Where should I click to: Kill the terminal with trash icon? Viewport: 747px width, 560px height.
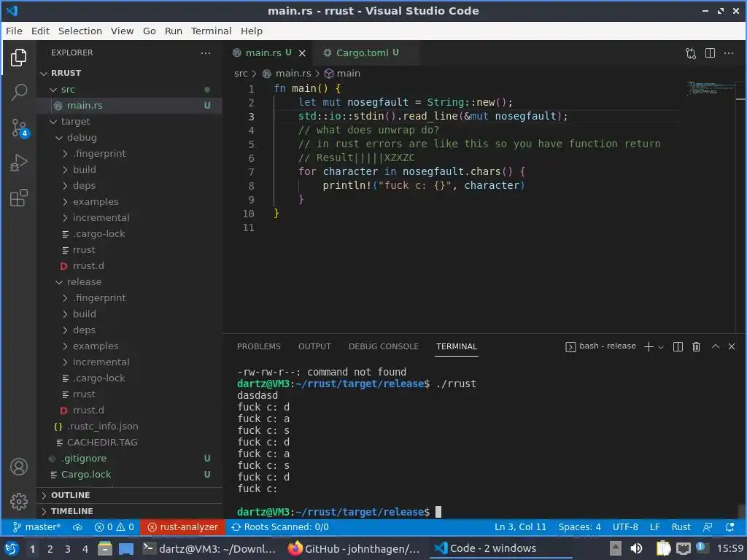click(696, 346)
